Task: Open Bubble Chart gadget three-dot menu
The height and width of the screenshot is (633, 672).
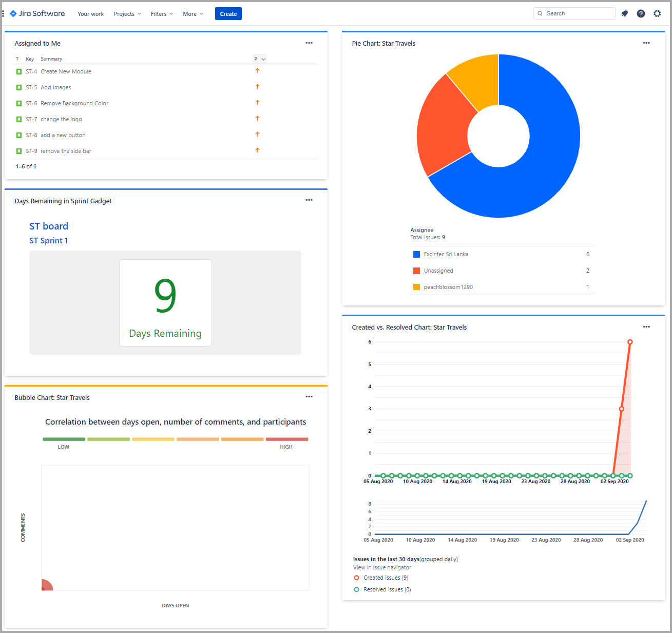Action: tap(309, 397)
